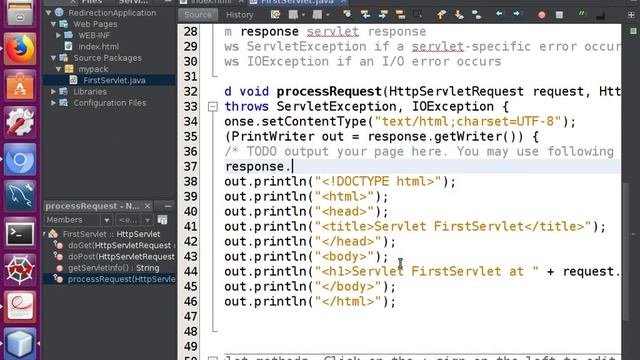Click the Shift Line Right icon
Screen dimensions: 640x360
pyautogui.click(x=517, y=15)
